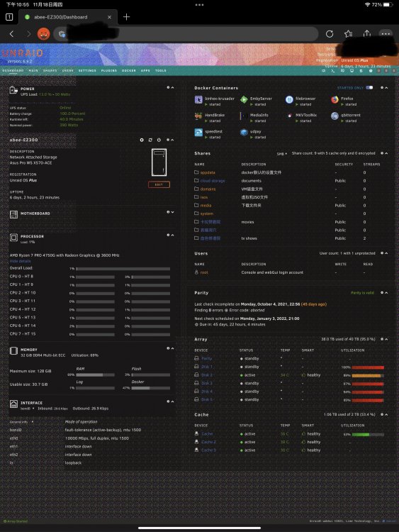The height and width of the screenshot is (532, 399).
Task: Expand the Motherboard panel chevron
Action: coord(172,212)
